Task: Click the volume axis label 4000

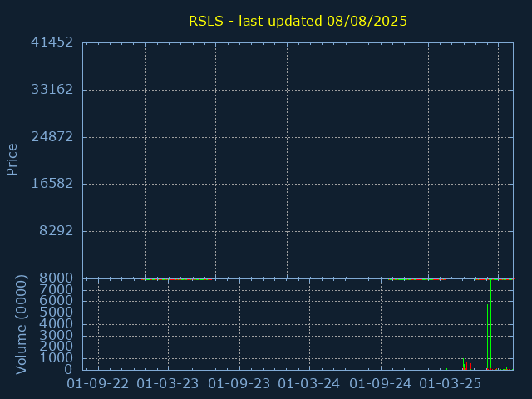Action: (x=56, y=323)
